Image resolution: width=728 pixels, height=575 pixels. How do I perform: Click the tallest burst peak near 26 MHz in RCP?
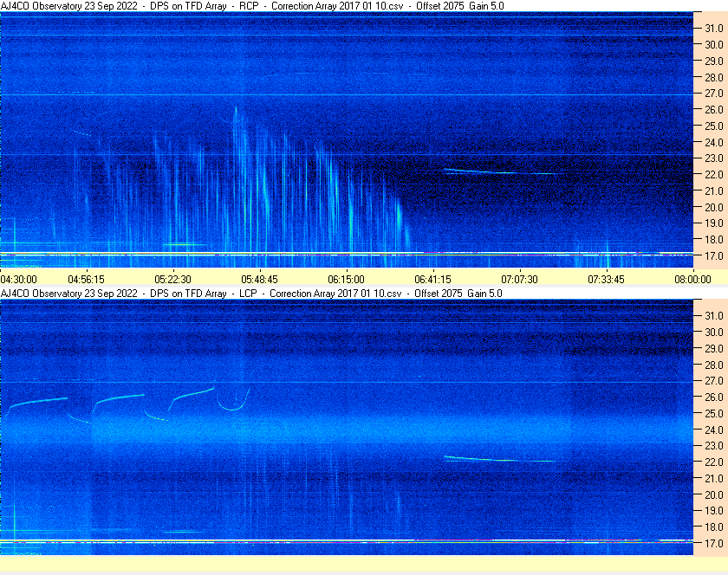[236, 110]
